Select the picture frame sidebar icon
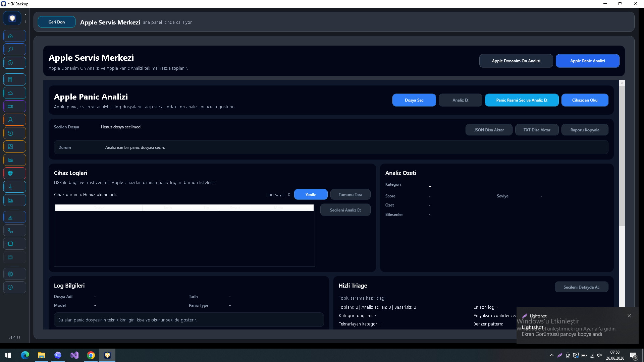Viewport: 644px width, 362px height. (14, 146)
